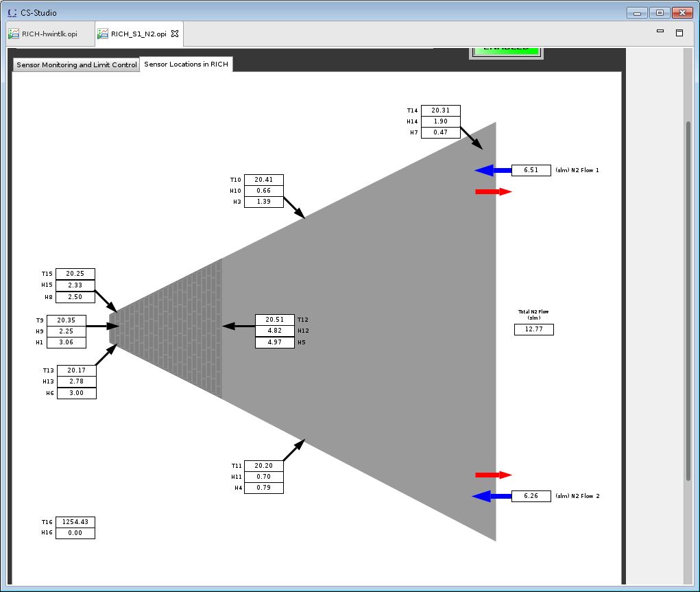Click the Total N2 Flow value 12.77
Screen dimensions: 700x592
[x=534, y=329]
